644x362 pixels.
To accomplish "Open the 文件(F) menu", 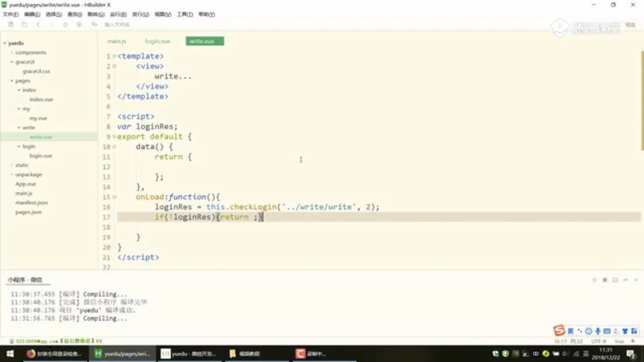I will coord(11,14).
